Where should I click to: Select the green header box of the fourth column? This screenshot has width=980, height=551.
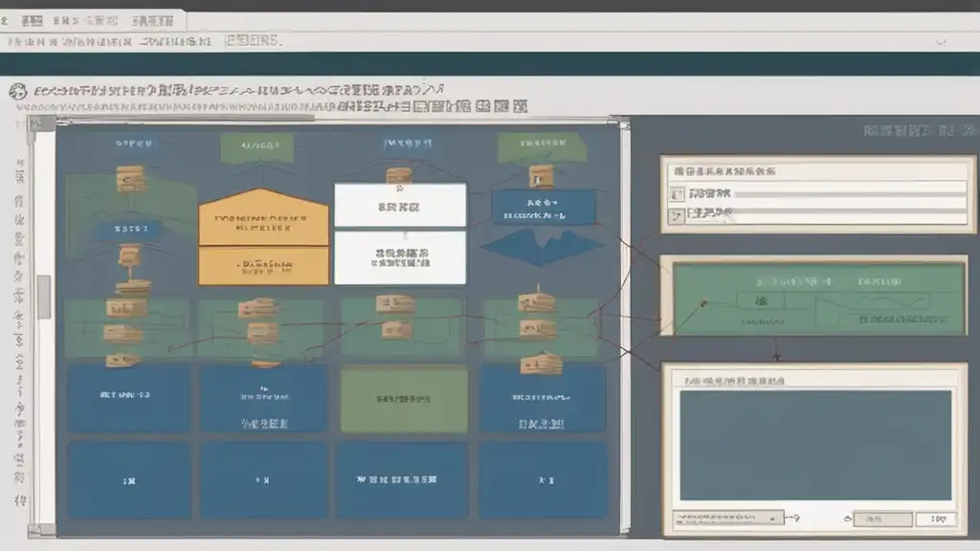tap(542, 147)
